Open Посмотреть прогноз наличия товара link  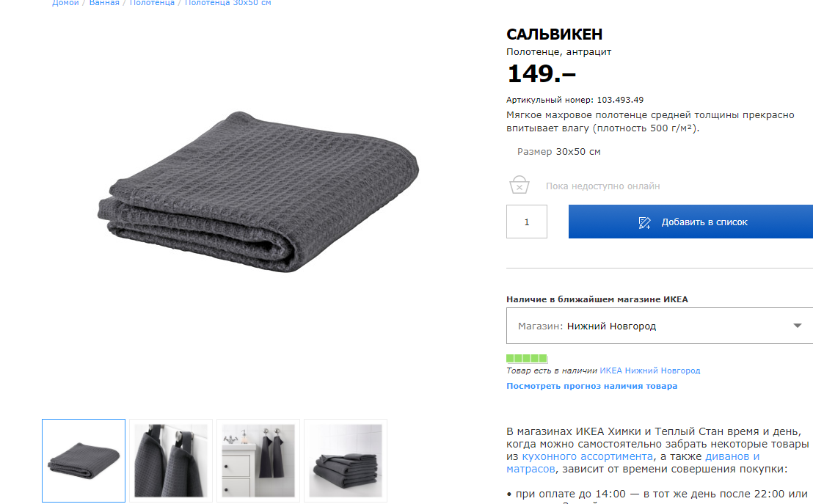point(591,386)
